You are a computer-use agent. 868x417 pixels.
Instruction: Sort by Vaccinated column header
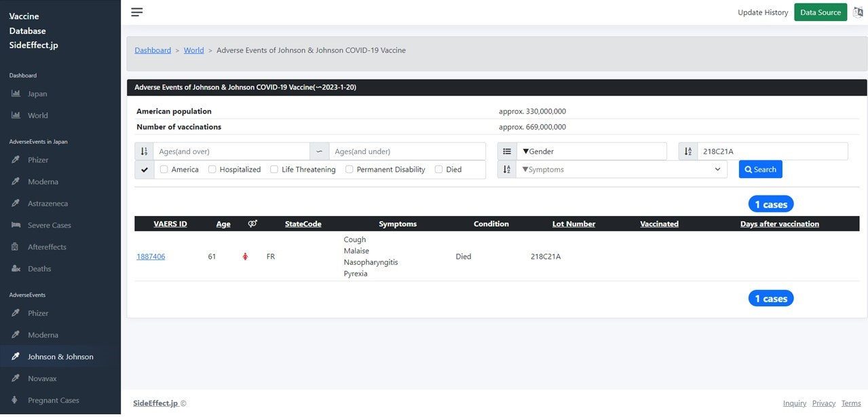coord(659,223)
